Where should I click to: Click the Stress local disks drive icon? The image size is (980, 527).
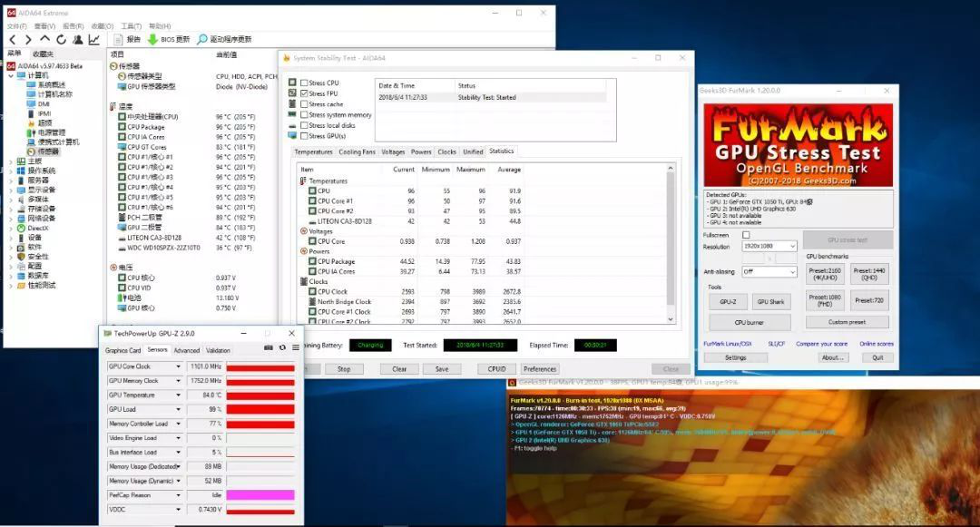point(292,125)
